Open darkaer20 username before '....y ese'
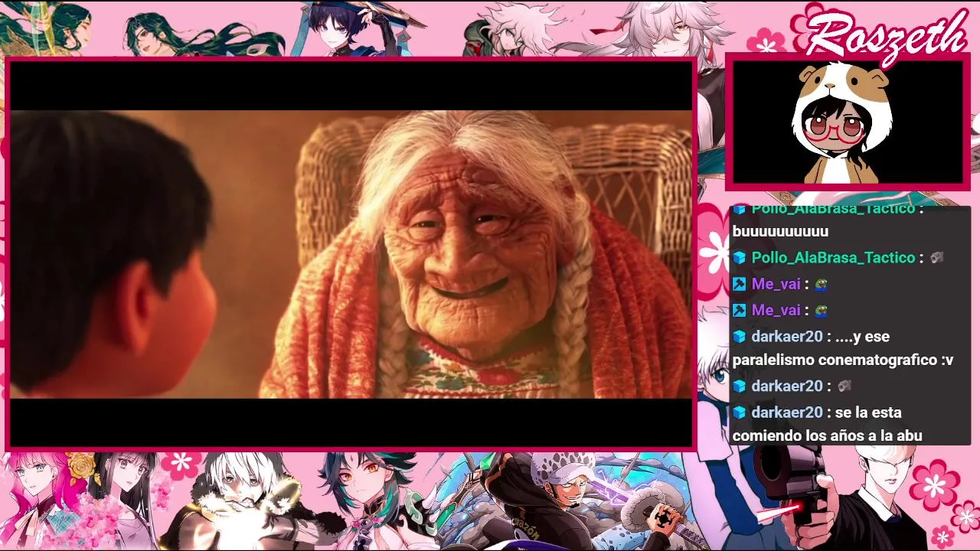The width and height of the screenshot is (980, 551). click(x=786, y=337)
